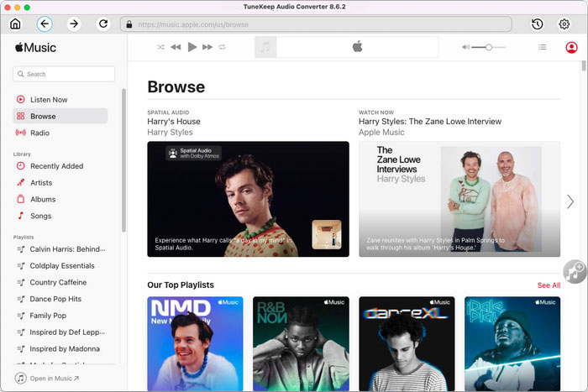
Task: Click the main page scrollbar
Action: coord(584,65)
